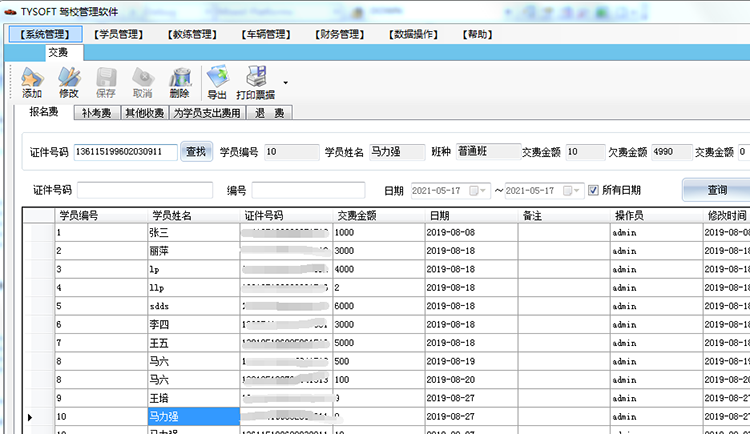
Task: Click the 删除 (Delete) trash icon
Action: 179,78
